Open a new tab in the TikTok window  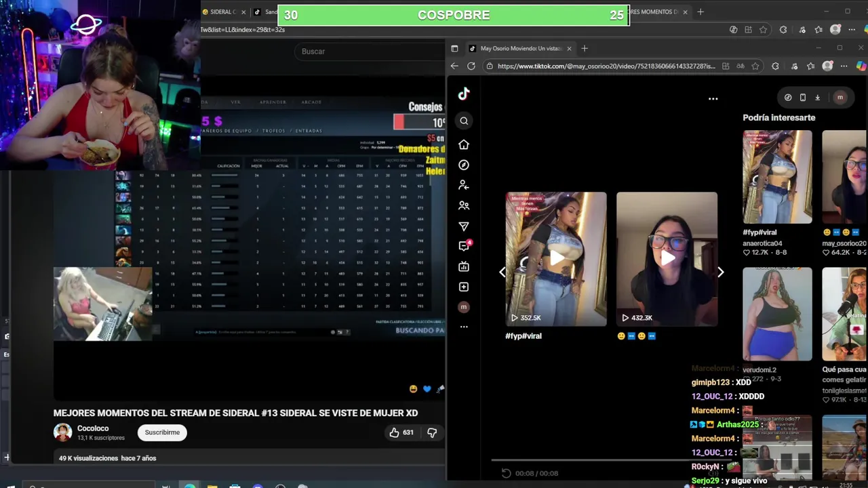tap(585, 48)
